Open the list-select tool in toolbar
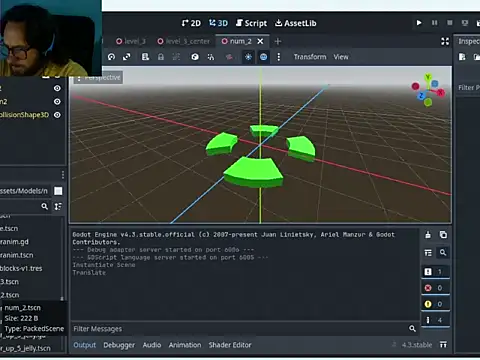The height and width of the screenshot is (360, 480). [x=145, y=57]
